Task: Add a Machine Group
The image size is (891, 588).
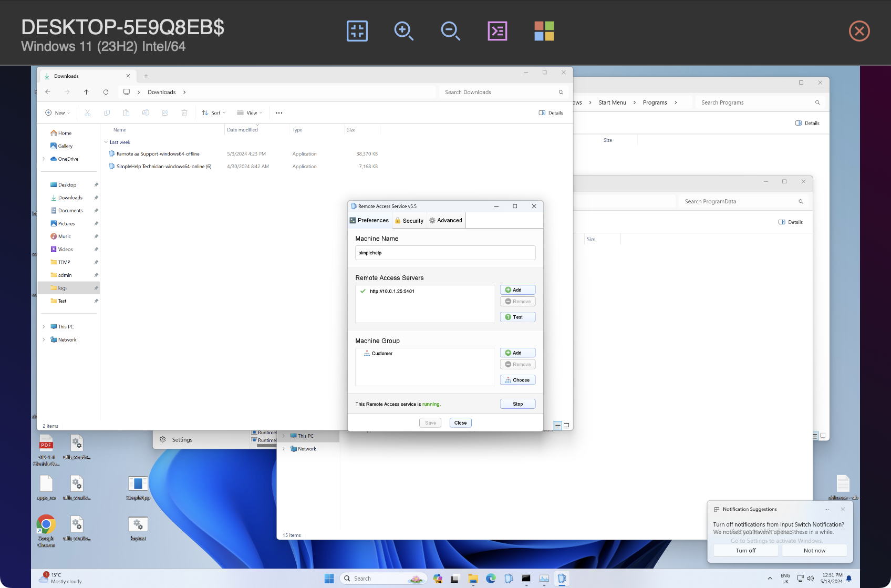Action: click(x=518, y=353)
